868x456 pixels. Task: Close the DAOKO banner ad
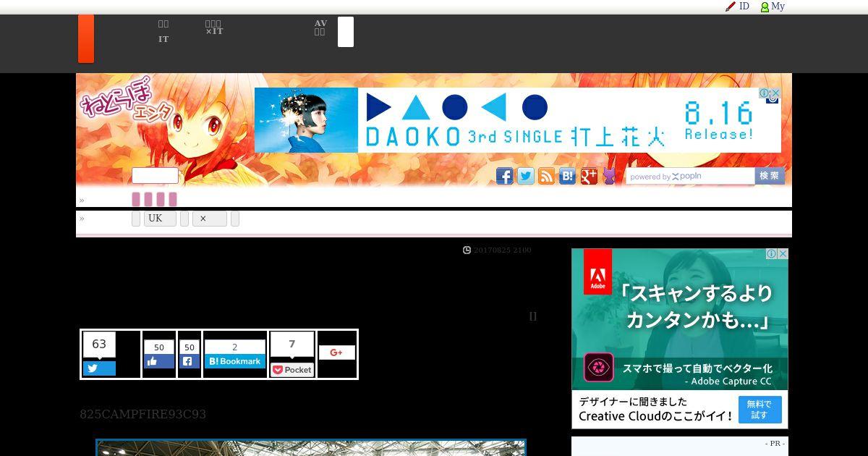point(775,93)
